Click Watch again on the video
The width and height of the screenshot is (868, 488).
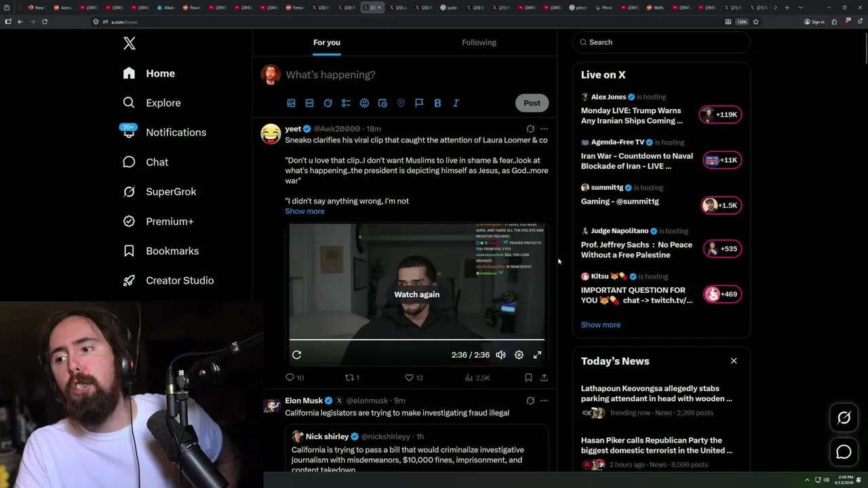tap(416, 294)
